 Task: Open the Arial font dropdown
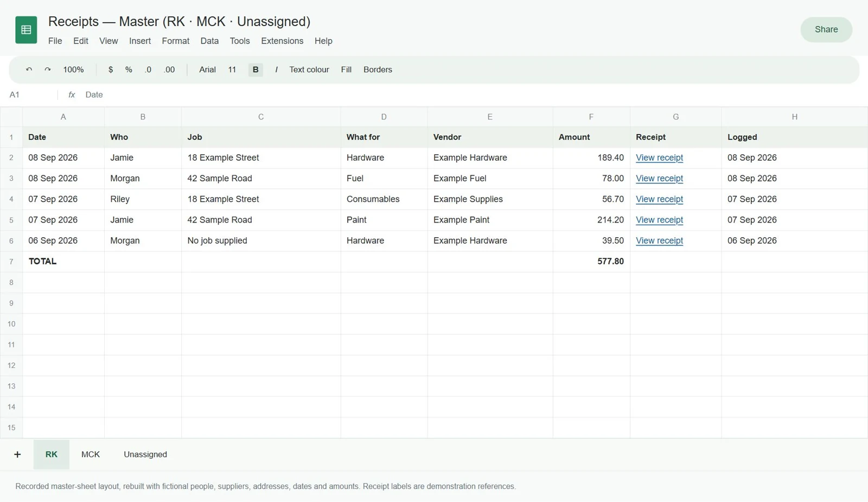pos(207,69)
